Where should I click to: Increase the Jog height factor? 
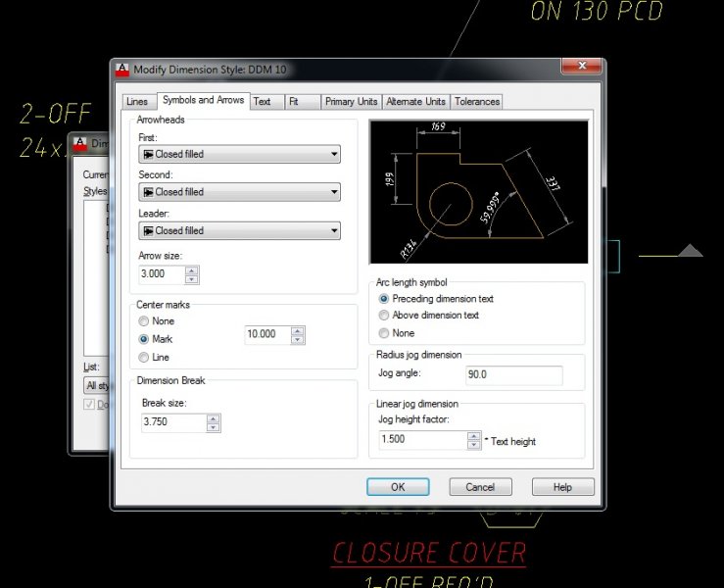474,436
